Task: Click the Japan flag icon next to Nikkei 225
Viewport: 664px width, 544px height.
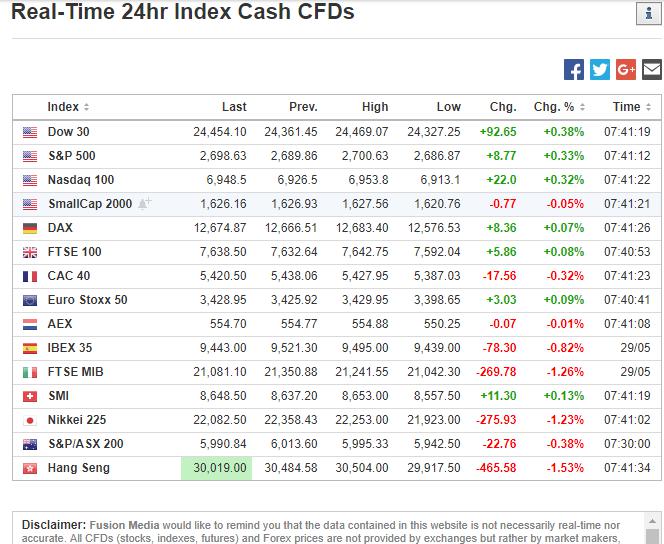Action: pyautogui.click(x=30, y=420)
